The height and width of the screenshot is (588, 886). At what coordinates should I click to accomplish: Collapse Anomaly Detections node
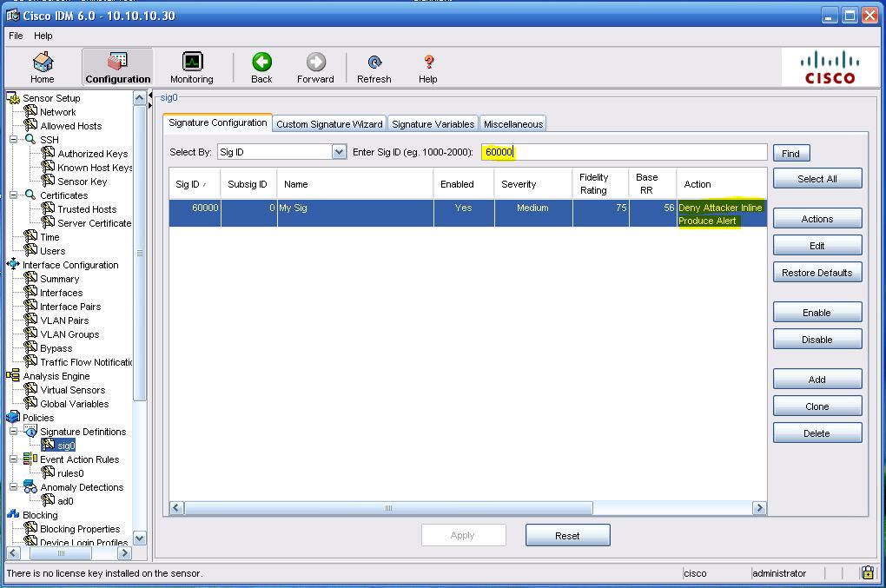14,486
